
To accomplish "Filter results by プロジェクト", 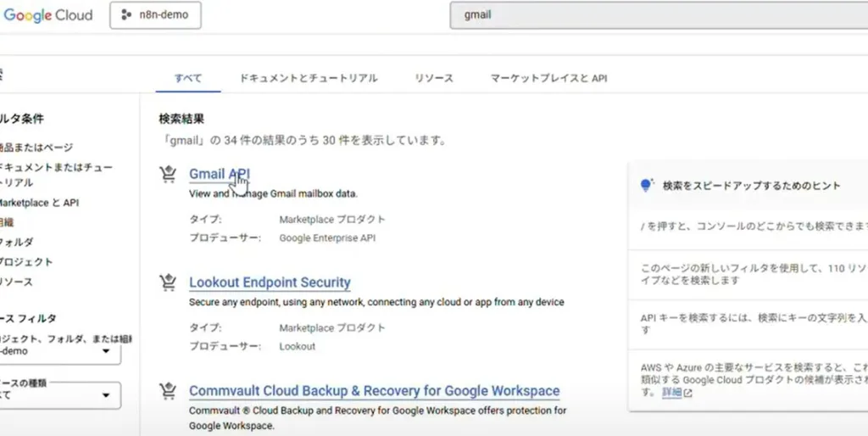I will [x=26, y=262].
